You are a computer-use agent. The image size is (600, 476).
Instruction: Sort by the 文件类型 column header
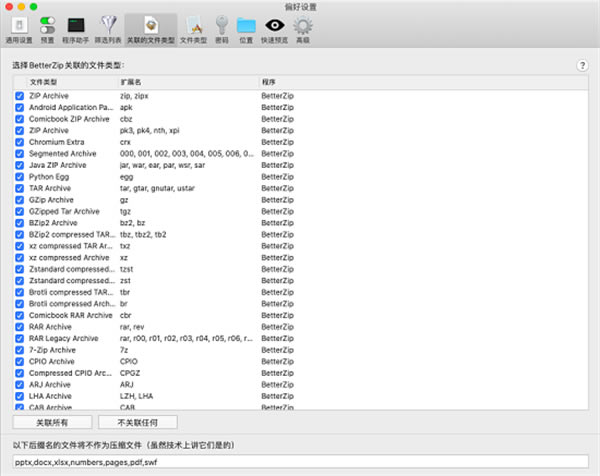[44, 82]
